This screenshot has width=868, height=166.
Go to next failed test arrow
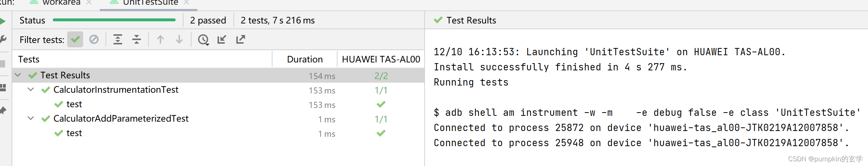pos(179,39)
